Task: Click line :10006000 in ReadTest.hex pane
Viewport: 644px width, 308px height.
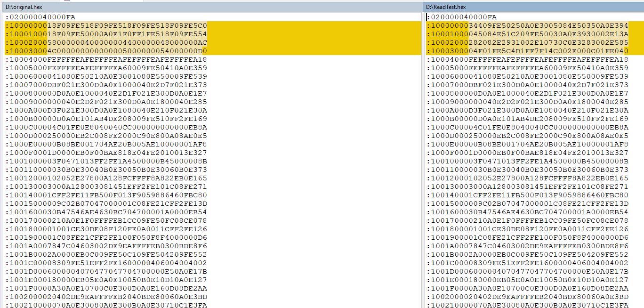Action: point(528,76)
